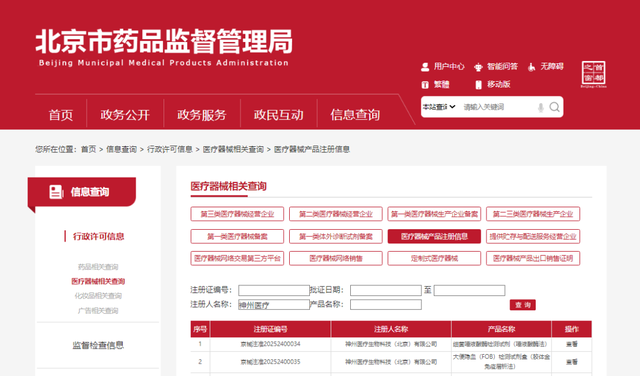The width and height of the screenshot is (640, 376).
Task: Click the magnifier search icon
Action: point(554,107)
